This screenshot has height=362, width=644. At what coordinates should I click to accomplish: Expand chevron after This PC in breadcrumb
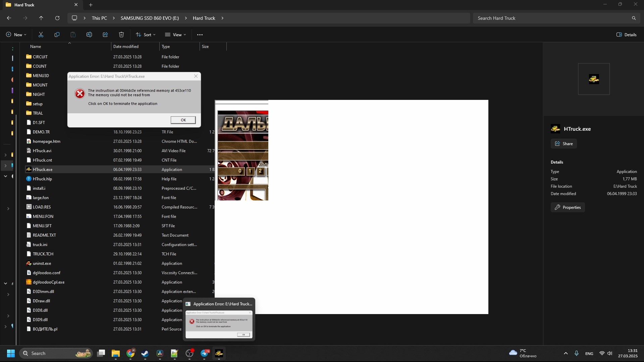(x=114, y=18)
